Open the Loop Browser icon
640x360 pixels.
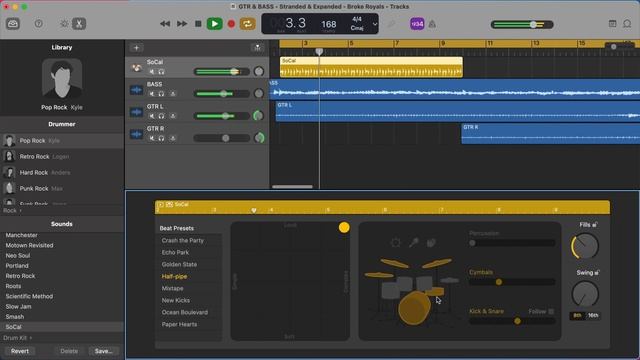627,24
